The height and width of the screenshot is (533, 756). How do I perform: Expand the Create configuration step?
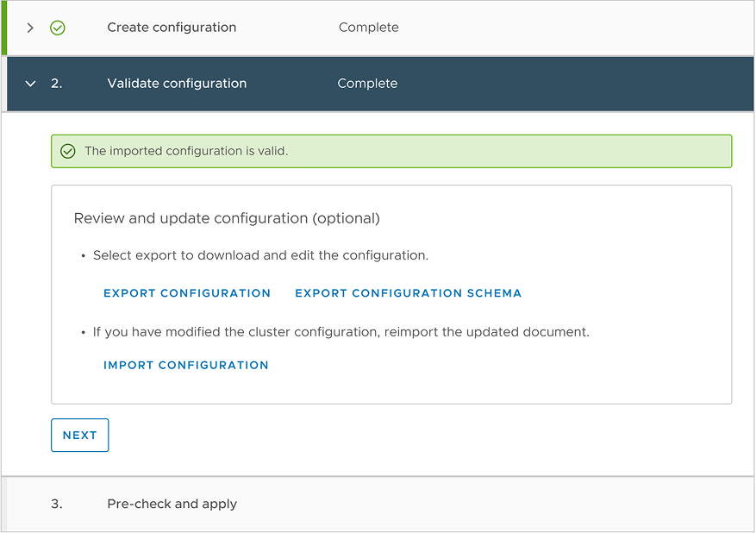click(172, 27)
